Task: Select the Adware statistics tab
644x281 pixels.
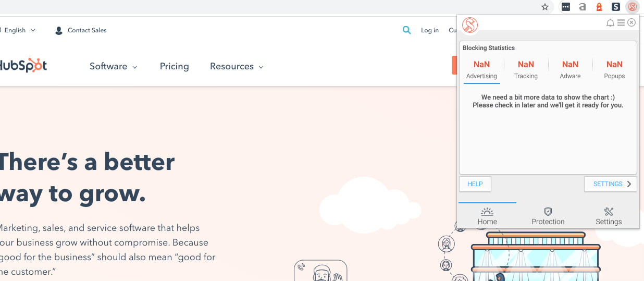Action: click(x=570, y=70)
